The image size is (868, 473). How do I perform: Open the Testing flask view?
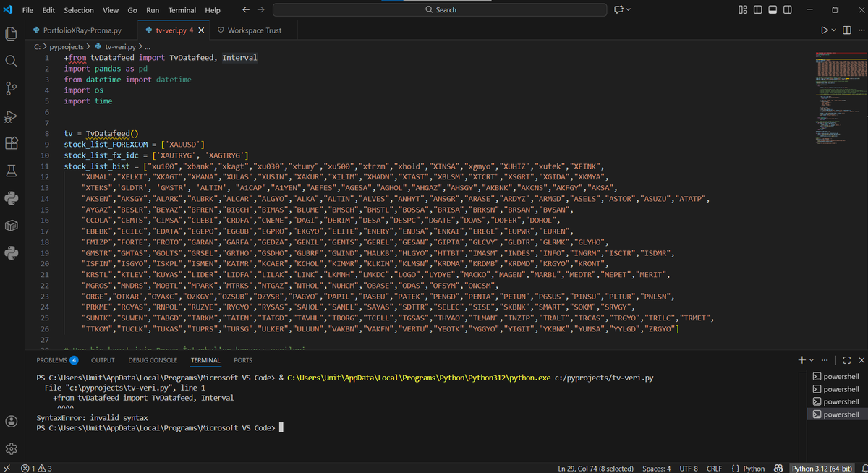coord(11,171)
